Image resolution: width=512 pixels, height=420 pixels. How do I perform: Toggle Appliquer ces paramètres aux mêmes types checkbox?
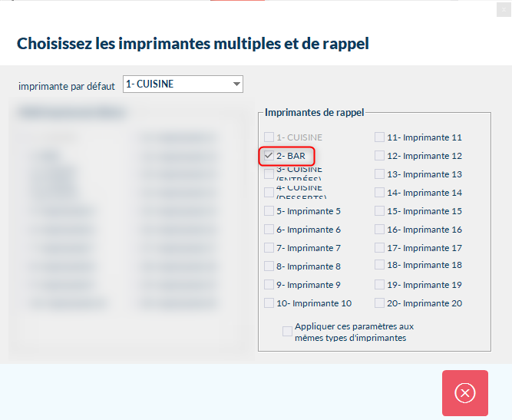287,332
